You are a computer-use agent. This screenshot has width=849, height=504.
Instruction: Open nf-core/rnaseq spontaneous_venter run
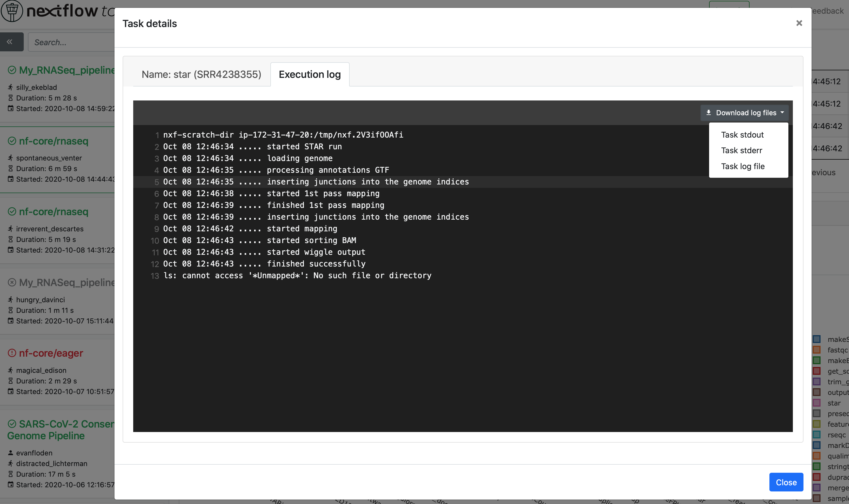pos(54,141)
